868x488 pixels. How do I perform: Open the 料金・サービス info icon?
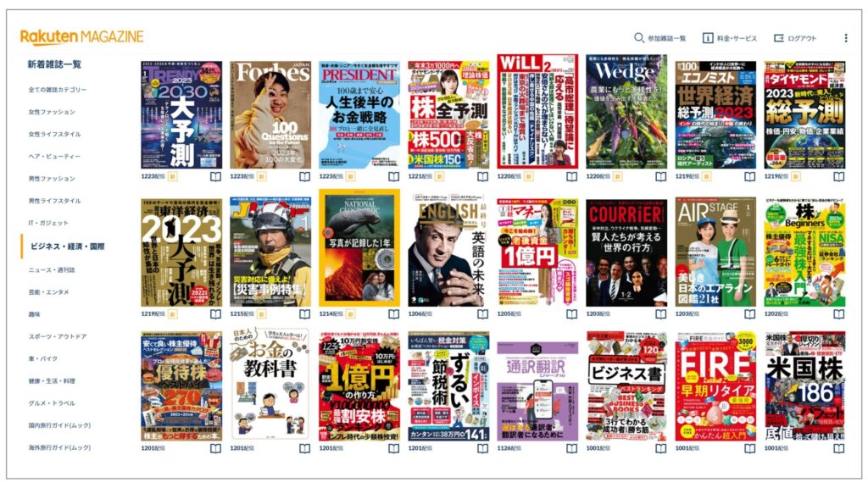[x=707, y=37]
